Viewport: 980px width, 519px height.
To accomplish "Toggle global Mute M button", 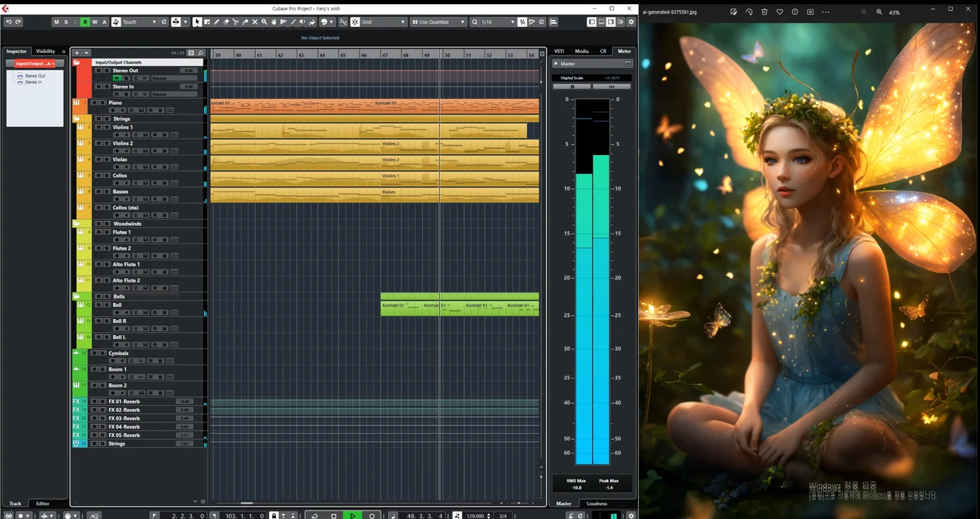I will (56, 22).
